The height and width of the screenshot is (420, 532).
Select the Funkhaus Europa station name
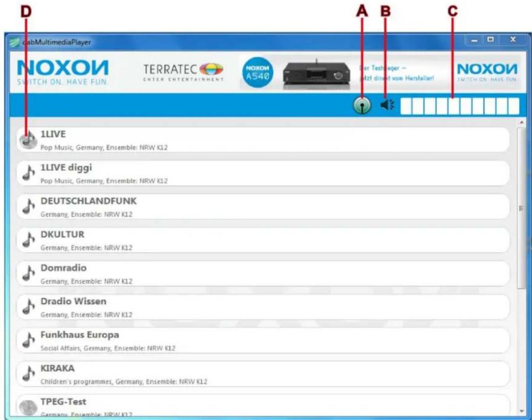click(80, 335)
